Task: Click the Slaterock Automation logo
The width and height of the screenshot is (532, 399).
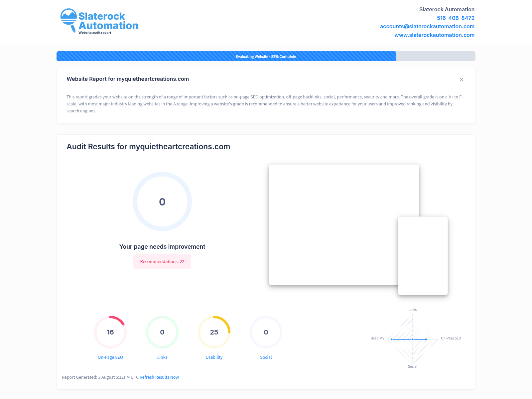Action: 99,22
